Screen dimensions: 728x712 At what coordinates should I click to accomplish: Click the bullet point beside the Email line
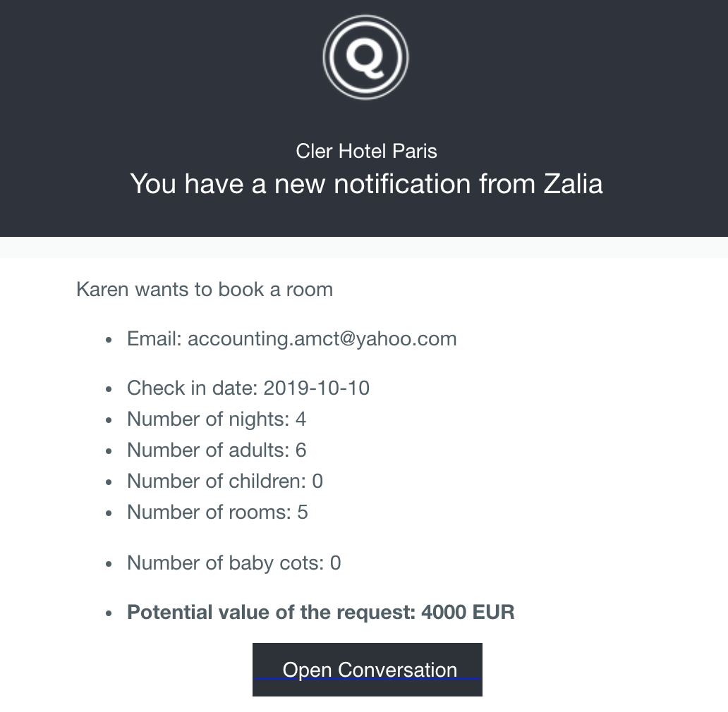point(109,340)
